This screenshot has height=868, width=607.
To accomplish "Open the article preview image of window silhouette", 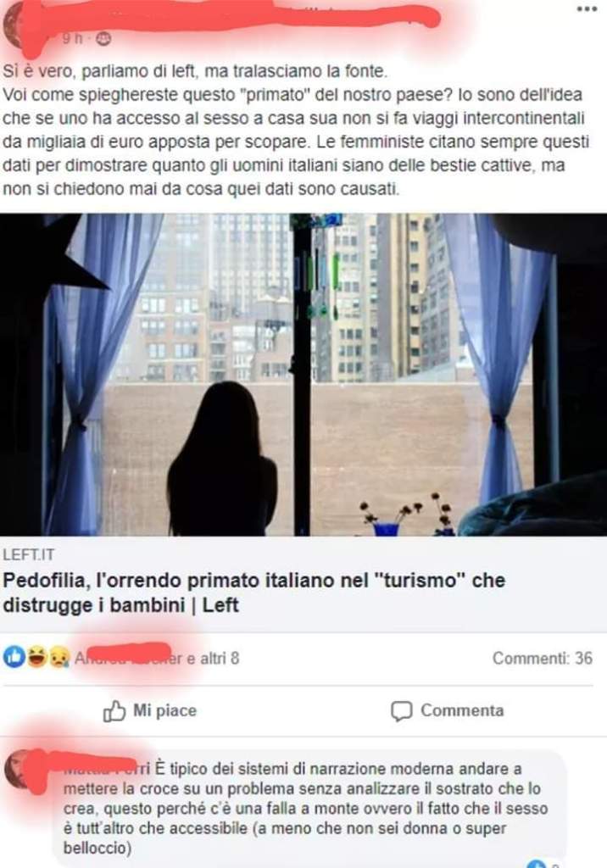I will (303, 375).
